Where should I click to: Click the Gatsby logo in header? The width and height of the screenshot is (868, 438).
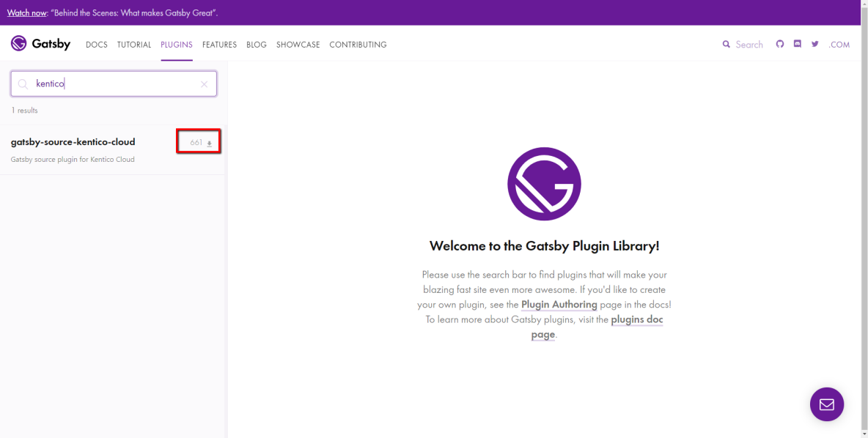coord(40,44)
